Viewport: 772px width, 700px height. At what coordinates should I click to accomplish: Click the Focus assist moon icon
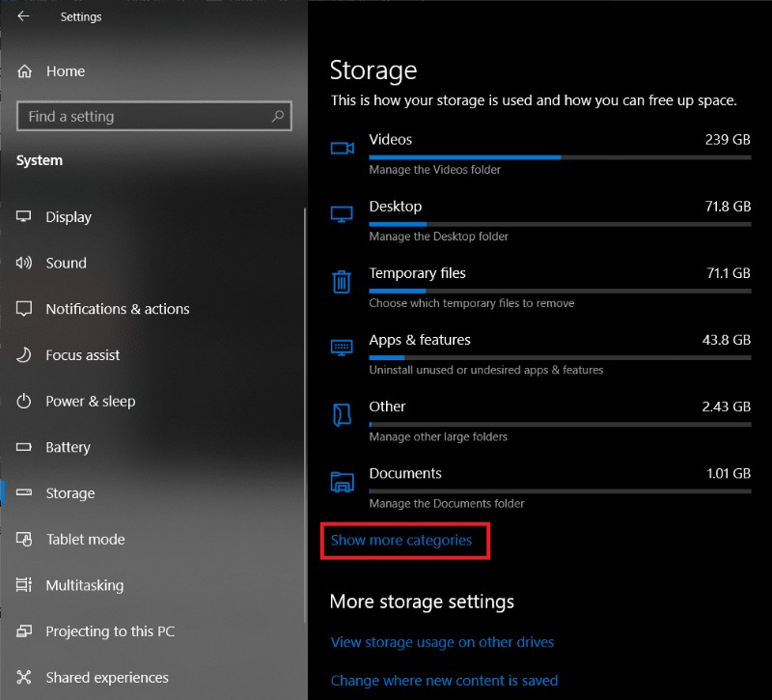(x=23, y=354)
